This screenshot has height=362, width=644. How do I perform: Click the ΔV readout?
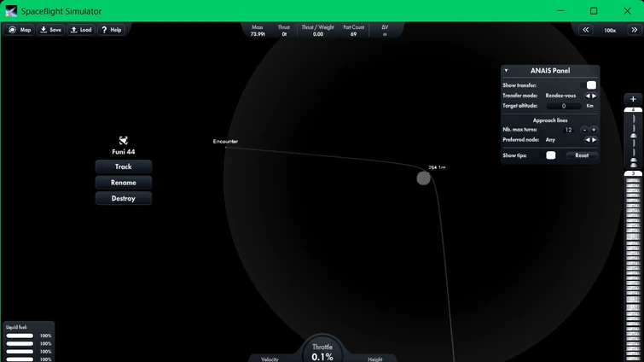[x=385, y=31]
